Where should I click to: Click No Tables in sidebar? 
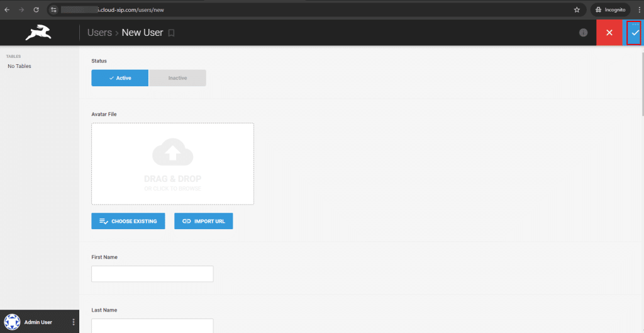19,66
